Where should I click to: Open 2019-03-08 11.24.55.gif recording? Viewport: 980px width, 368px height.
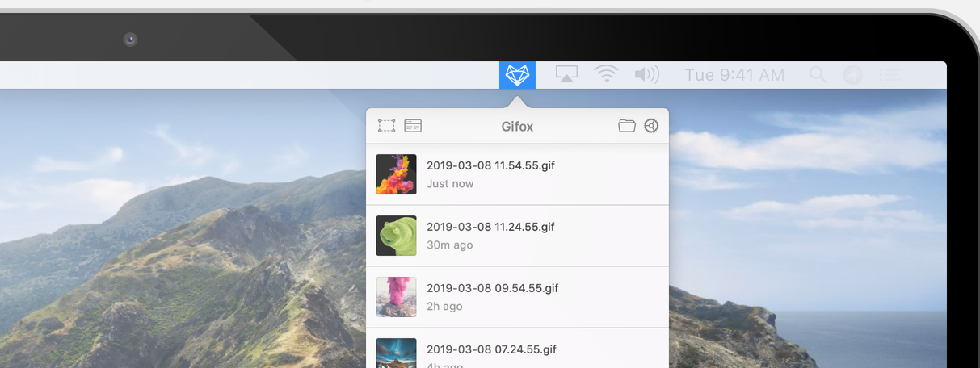pos(517,236)
